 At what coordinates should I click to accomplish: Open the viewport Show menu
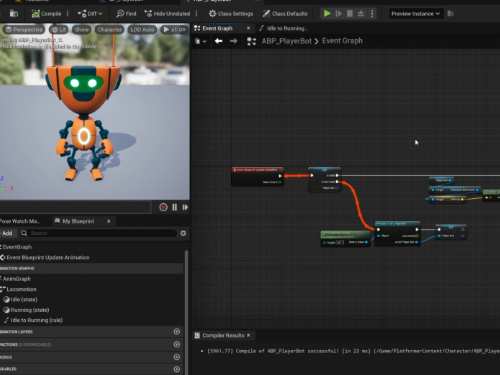(81, 30)
